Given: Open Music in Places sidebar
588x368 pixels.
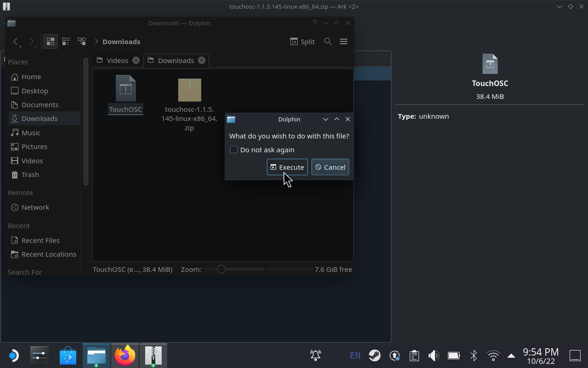Looking at the screenshot, I should coord(44,132).
